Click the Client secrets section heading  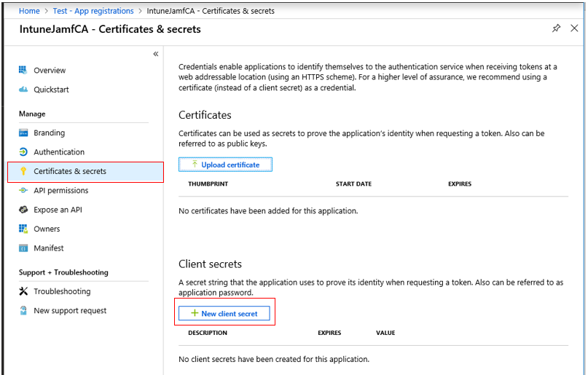pyautogui.click(x=210, y=264)
